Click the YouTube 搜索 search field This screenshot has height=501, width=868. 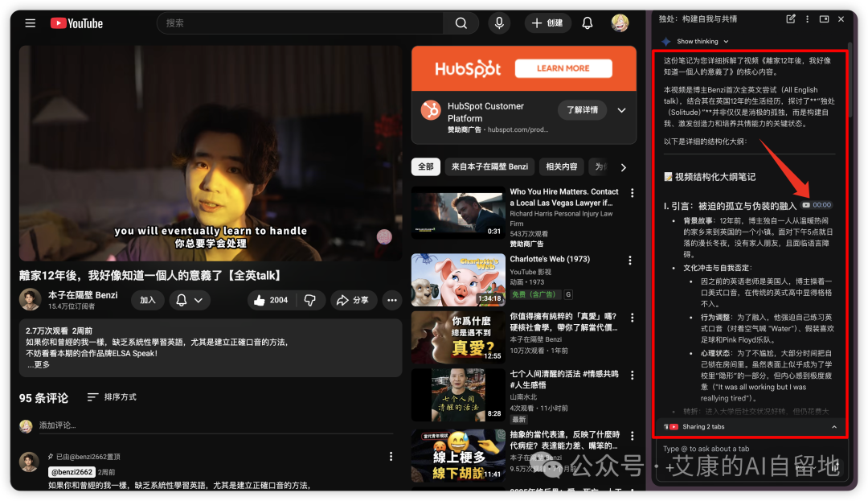click(300, 23)
